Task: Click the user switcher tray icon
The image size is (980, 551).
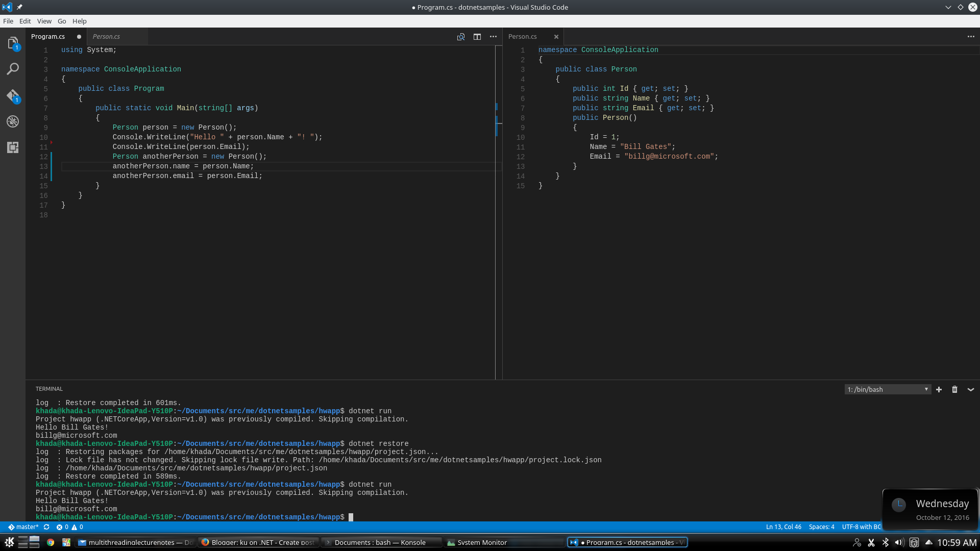Action: click(857, 543)
